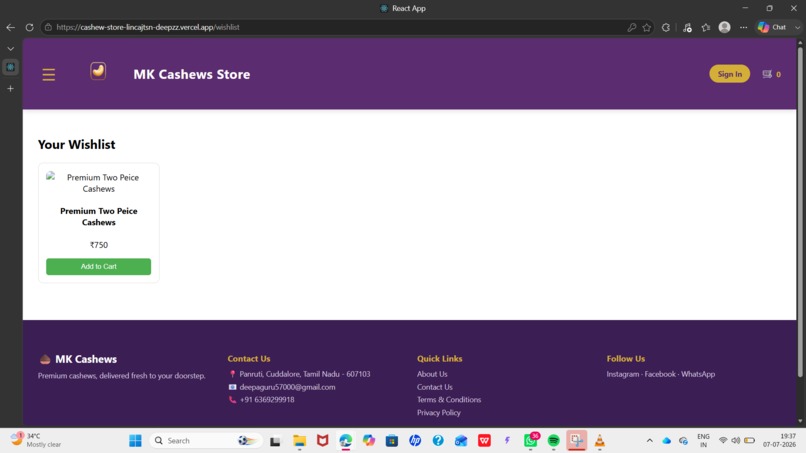Click the Panruti, Cuddalore address text

click(305, 374)
